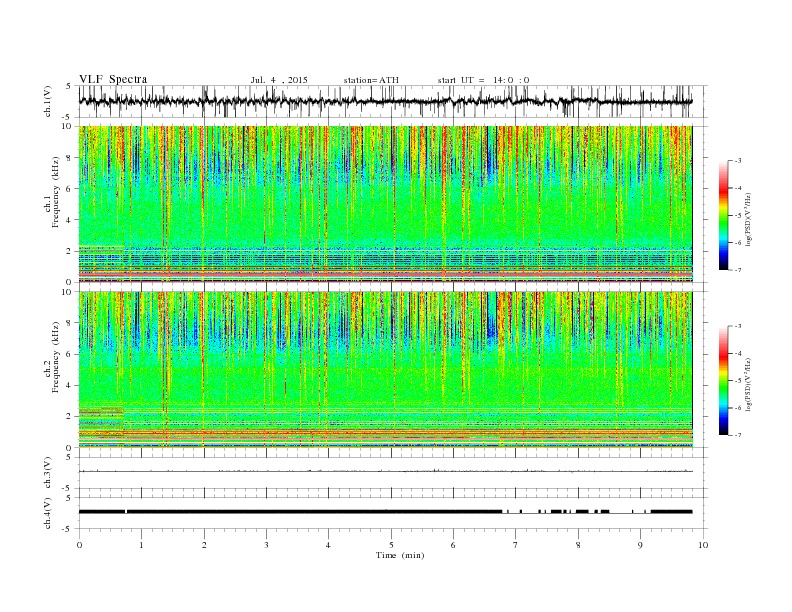Click inside the ch.1 spectrogram panel

(385, 204)
